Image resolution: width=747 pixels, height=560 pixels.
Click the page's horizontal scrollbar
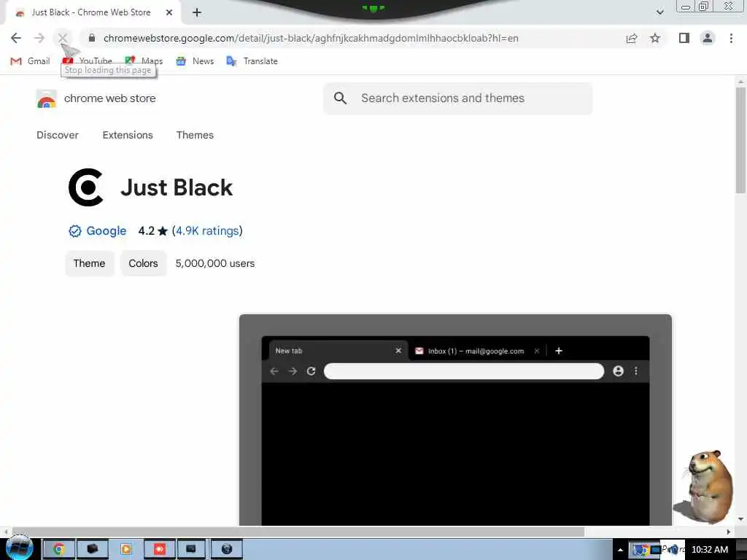tap(298, 532)
